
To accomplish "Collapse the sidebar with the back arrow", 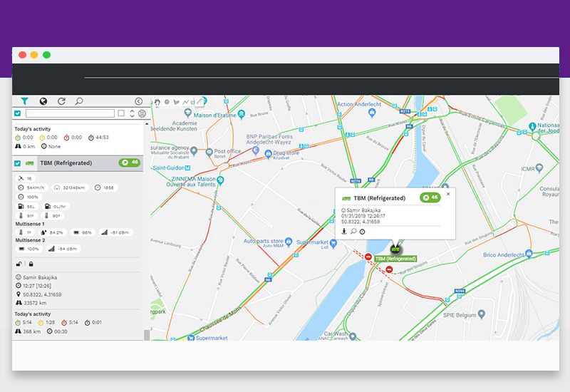I will pyautogui.click(x=138, y=101).
